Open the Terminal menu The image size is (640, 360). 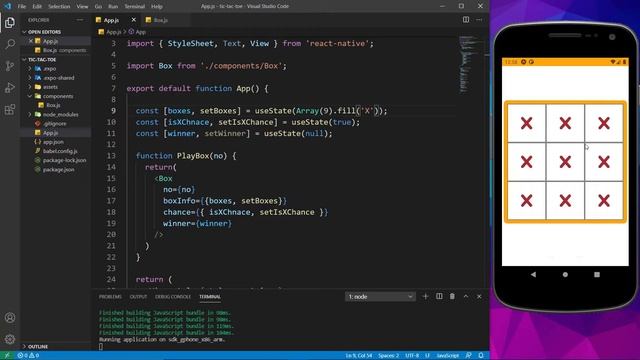click(x=134, y=7)
